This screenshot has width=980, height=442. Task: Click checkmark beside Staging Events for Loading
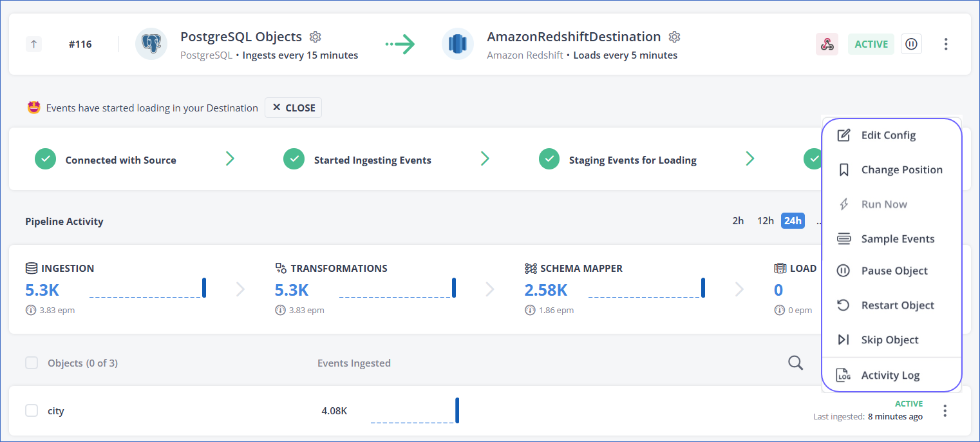(549, 159)
